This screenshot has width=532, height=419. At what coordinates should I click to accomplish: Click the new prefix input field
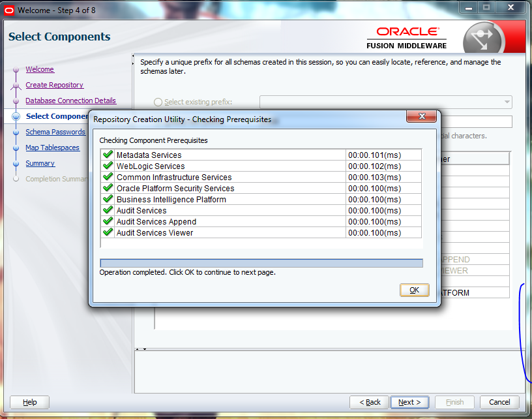coord(477,121)
